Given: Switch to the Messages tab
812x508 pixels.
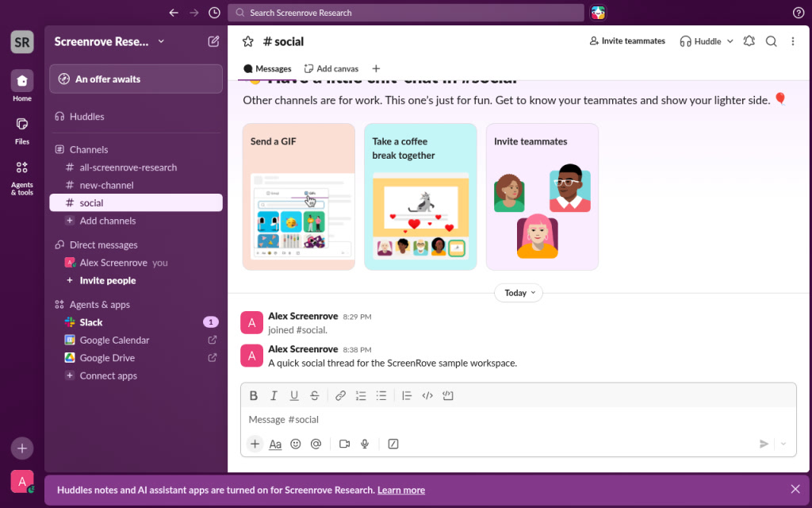Looking at the screenshot, I should pyautogui.click(x=267, y=69).
